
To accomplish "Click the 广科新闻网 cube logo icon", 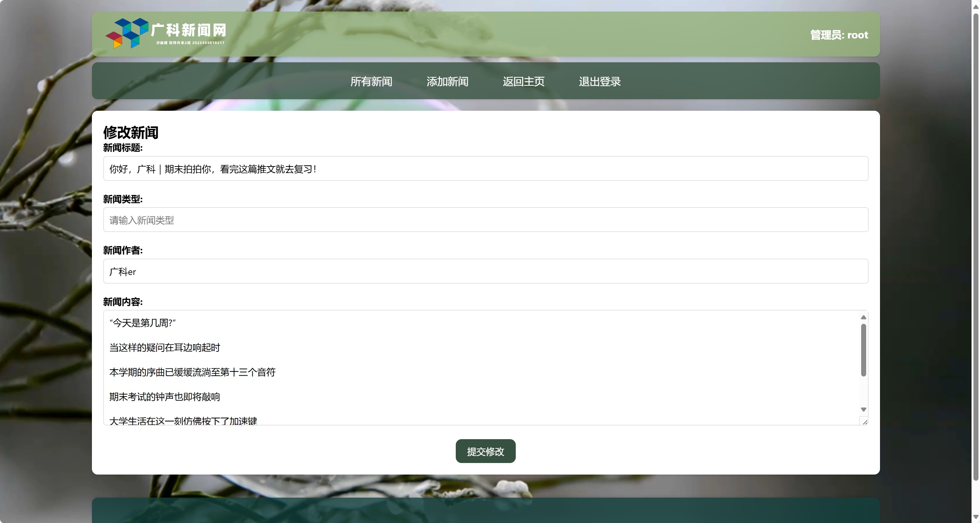I will point(127,33).
